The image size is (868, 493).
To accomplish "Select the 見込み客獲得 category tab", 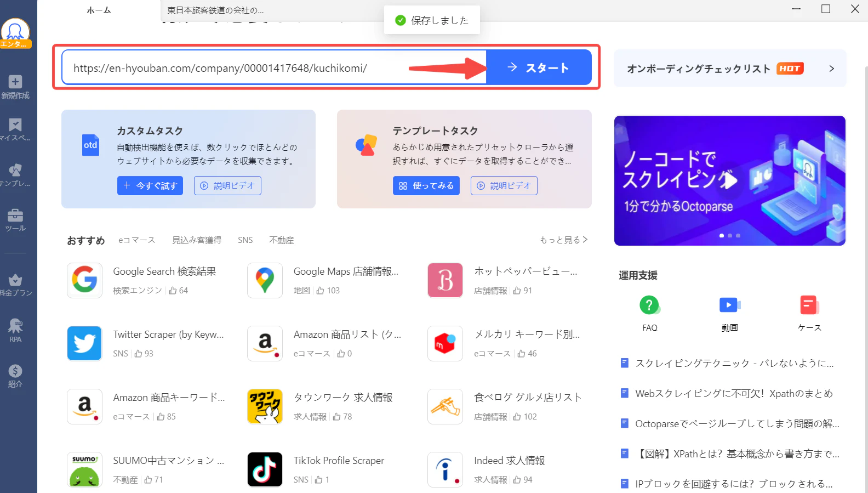I will click(197, 240).
